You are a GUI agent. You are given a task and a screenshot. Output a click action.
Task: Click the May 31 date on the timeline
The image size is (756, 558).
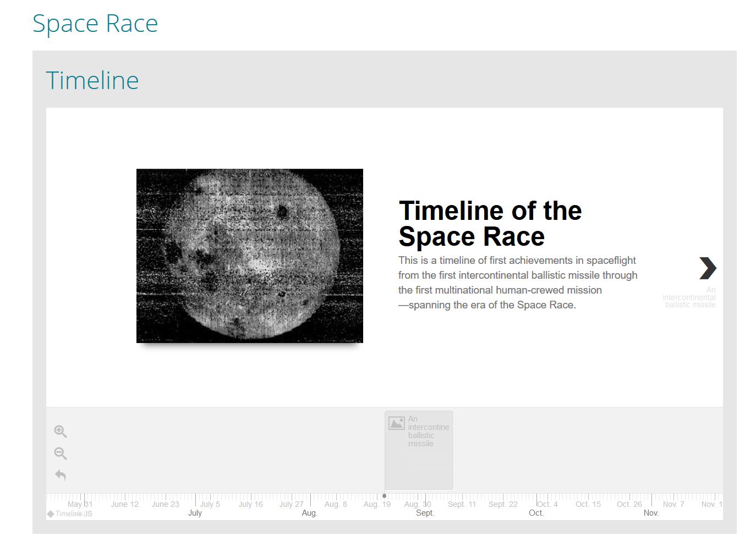(x=80, y=504)
